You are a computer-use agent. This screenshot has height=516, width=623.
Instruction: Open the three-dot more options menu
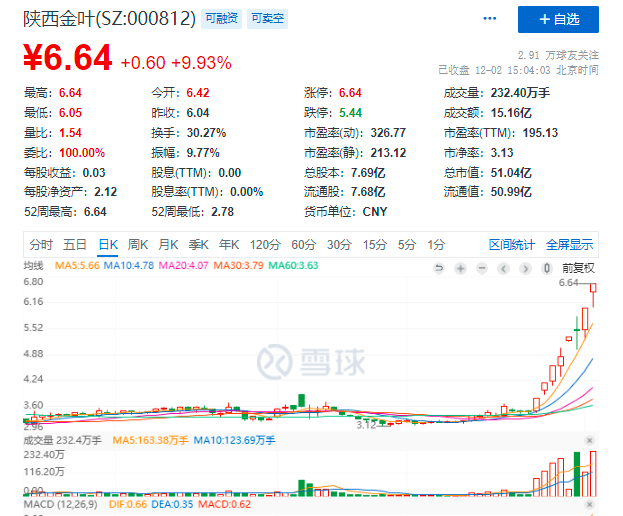490,18
